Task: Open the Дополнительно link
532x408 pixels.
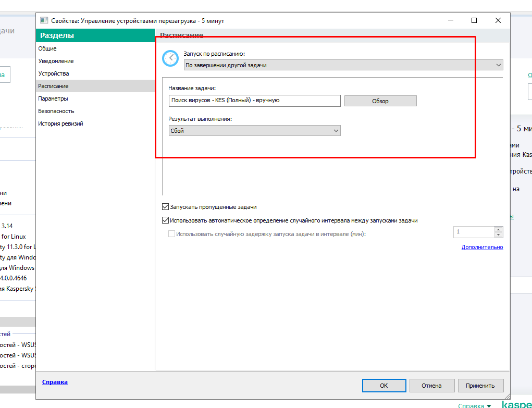Action: tap(482, 247)
